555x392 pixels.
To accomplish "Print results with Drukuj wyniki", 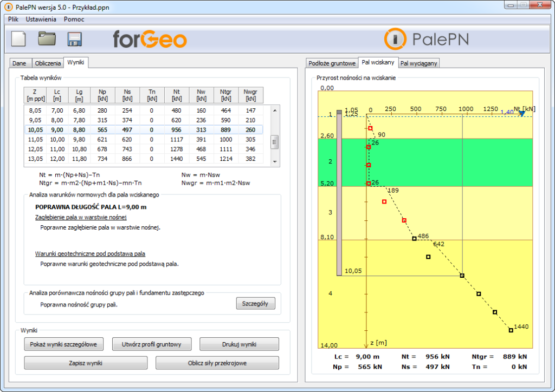I will tap(239, 344).
